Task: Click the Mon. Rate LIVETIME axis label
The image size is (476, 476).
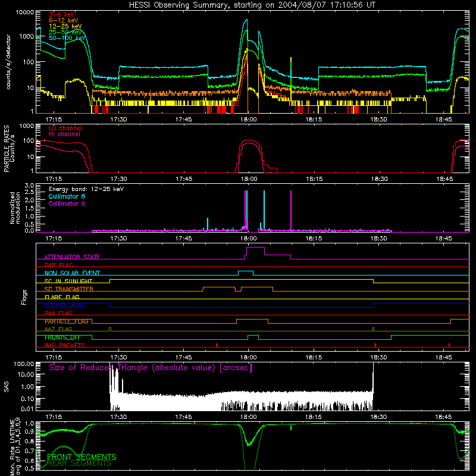Action: click(15, 447)
